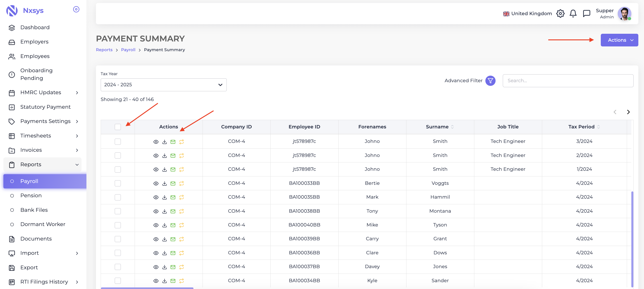Viewport: 644px width, 289px height.
Task: View payslip eye icon for Bertie Voggts
Action: (x=156, y=184)
